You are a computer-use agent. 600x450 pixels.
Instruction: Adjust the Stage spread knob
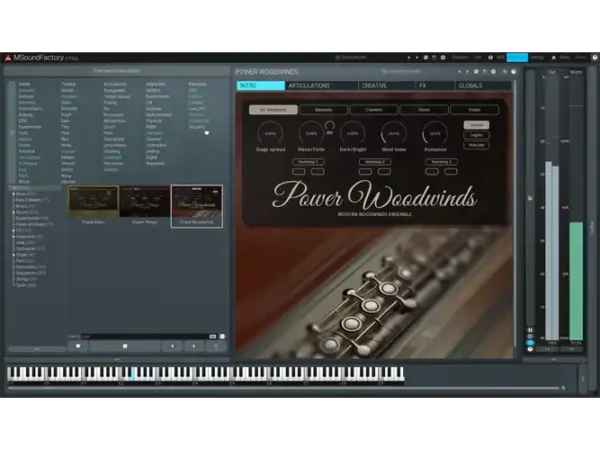tap(270, 134)
